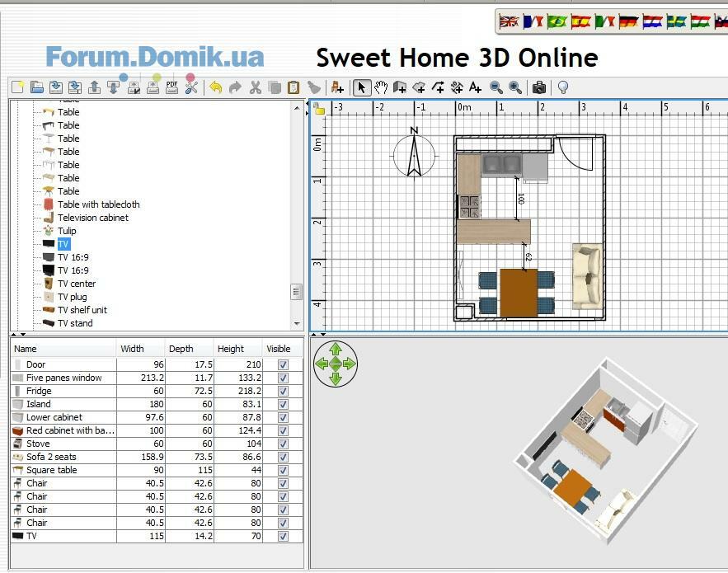Select the brown dining table in plan

tap(519, 293)
